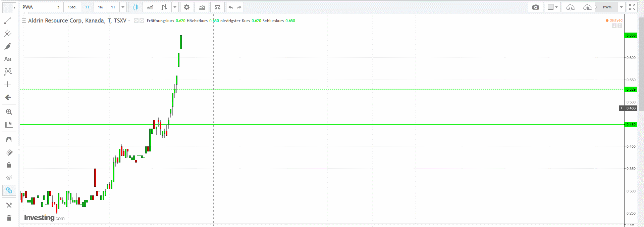644x227 pixels.
Task: Select the long/short position prediction tool
Action: (8, 84)
